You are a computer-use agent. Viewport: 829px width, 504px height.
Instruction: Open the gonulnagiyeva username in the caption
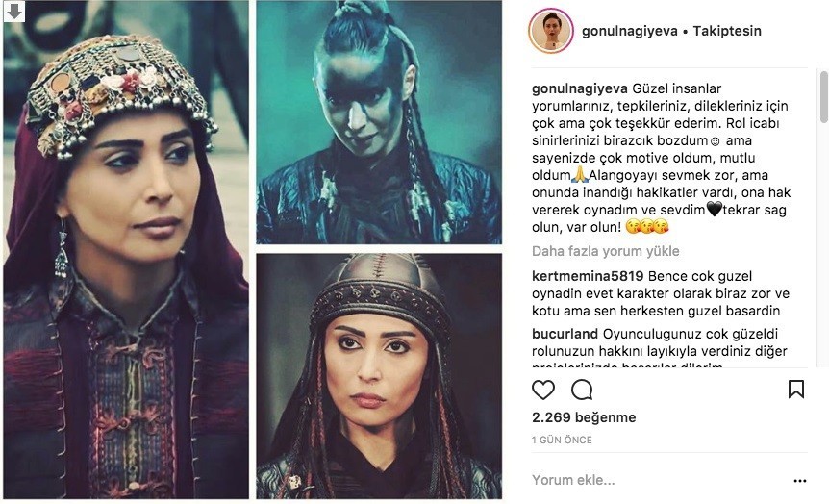click(580, 88)
